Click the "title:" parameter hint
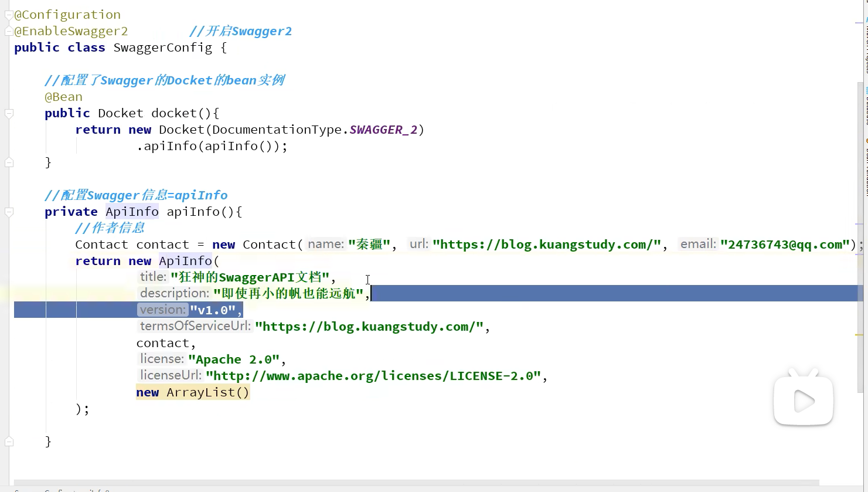This screenshot has height=492, width=868. [153, 277]
